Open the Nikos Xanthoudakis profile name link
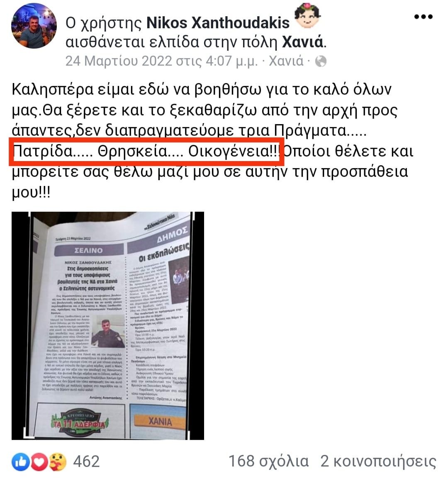The width and height of the screenshot is (448, 481). click(x=218, y=23)
